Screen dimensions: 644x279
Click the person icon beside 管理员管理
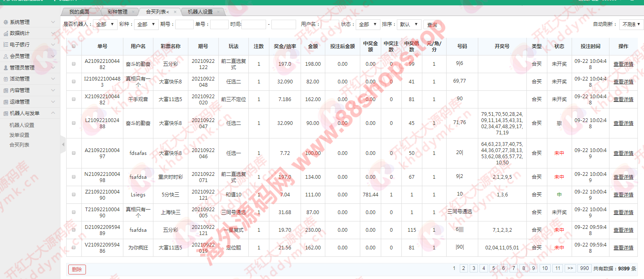pyautogui.click(x=6, y=68)
